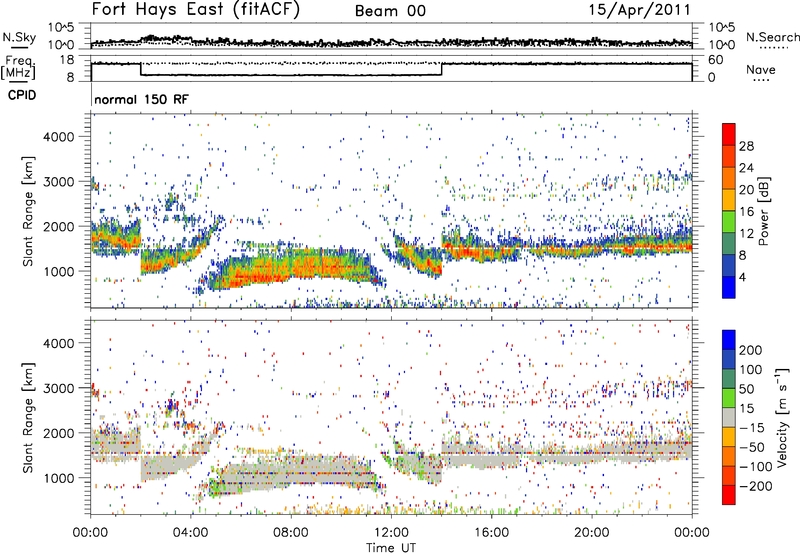Click the blue bottom of the power colorbar

coord(729,288)
